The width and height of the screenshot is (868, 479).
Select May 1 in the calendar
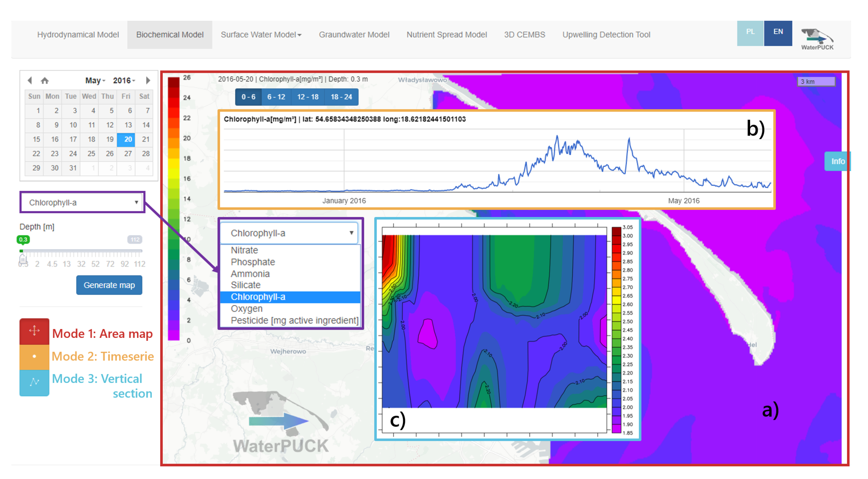click(x=34, y=111)
